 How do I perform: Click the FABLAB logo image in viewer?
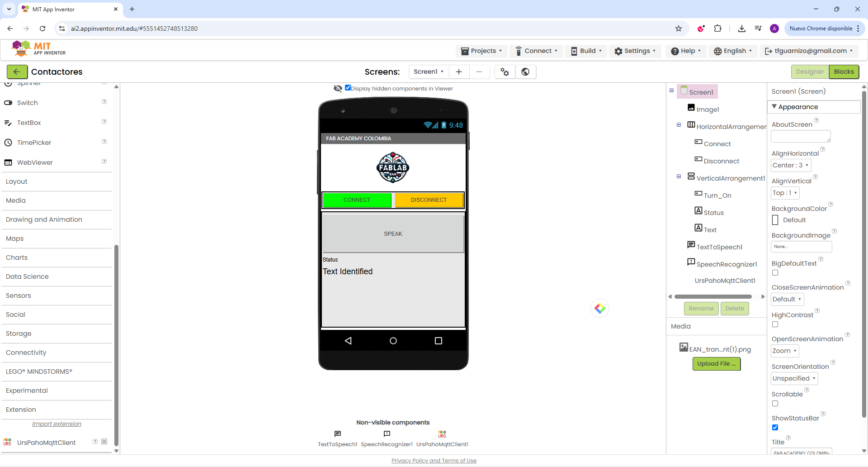[x=393, y=167]
